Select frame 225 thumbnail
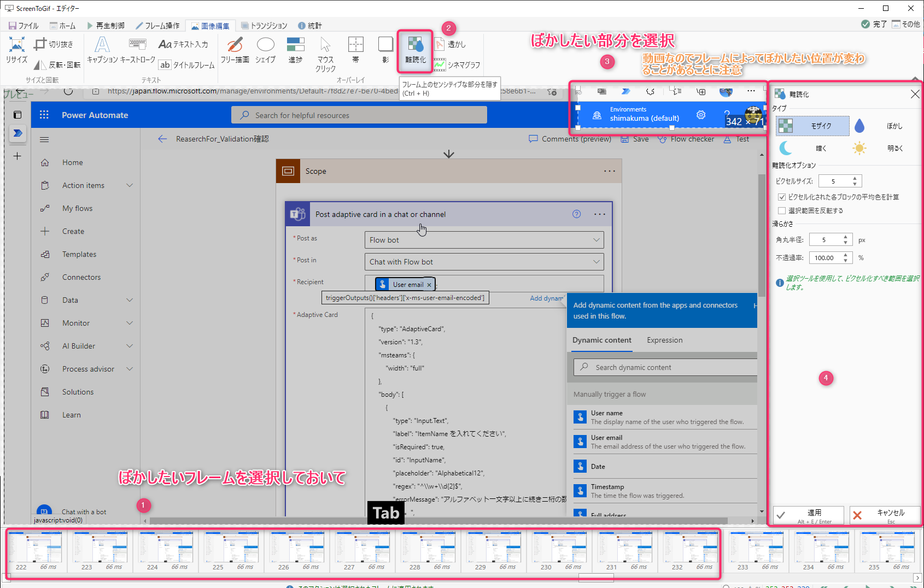 231,550
